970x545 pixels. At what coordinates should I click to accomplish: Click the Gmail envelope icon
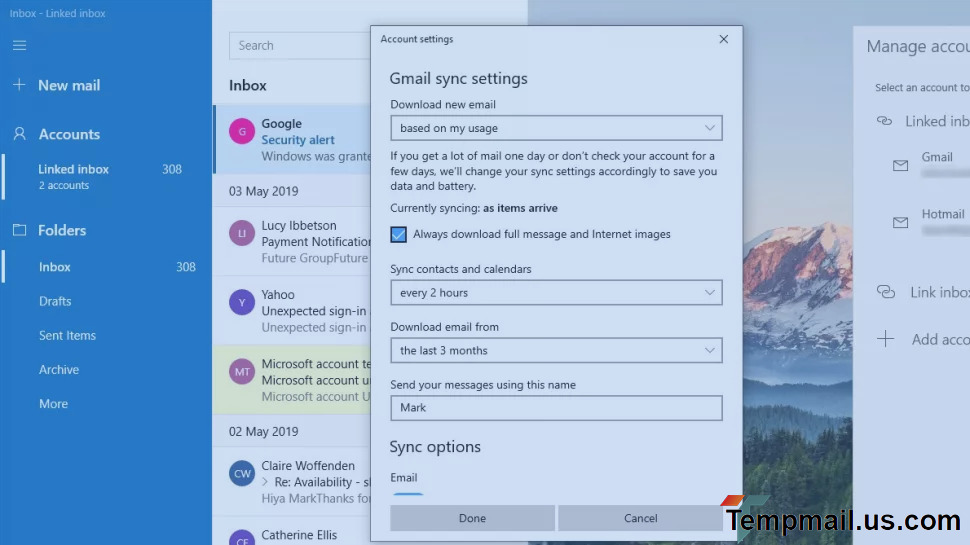[x=900, y=166]
